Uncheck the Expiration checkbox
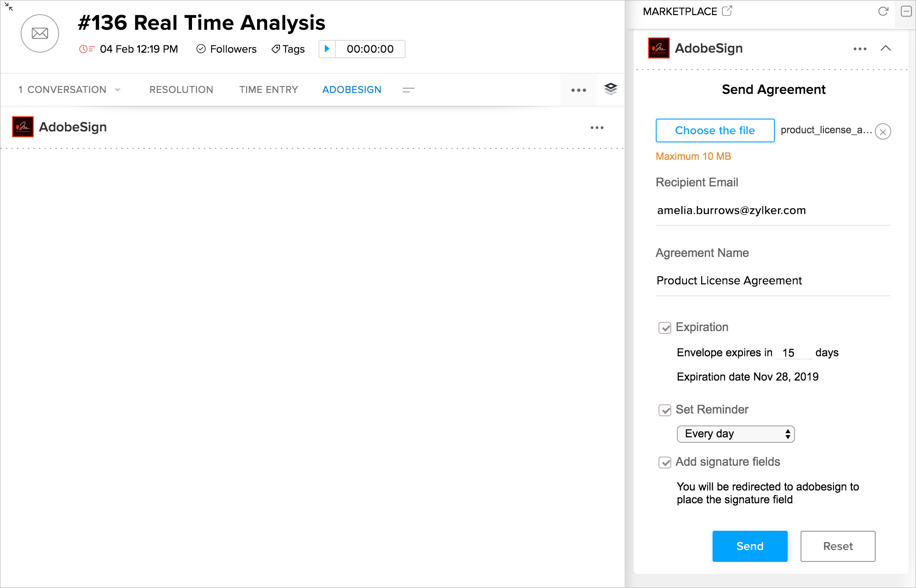Viewport: 916px width, 588px height. point(664,328)
